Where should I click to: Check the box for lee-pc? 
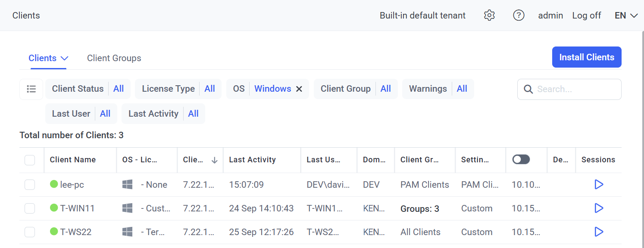point(30,185)
